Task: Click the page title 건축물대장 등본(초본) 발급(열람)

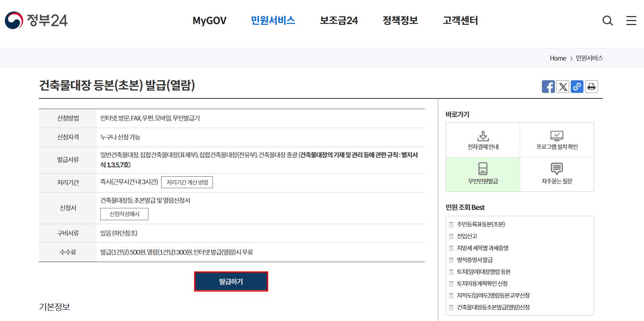Action: coord(117,85)
